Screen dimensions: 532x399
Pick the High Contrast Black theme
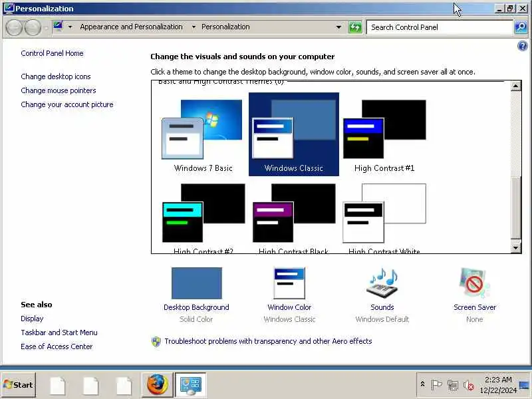click(294, 217)
